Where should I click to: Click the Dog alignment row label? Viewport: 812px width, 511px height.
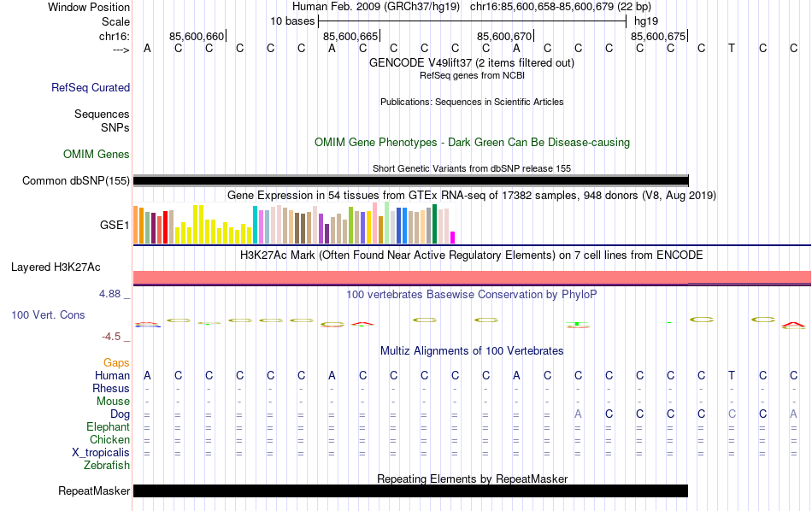(121, 414)
